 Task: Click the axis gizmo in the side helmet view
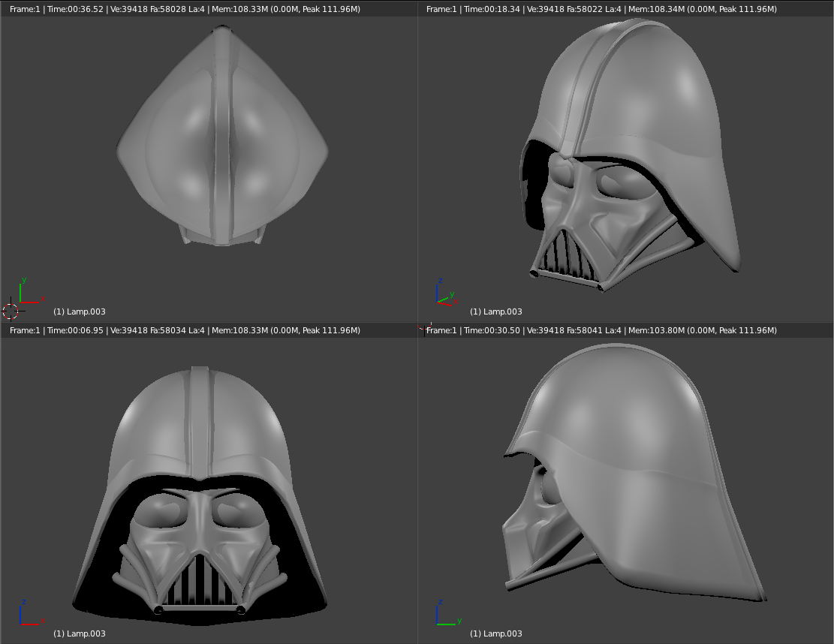point(448,612)
